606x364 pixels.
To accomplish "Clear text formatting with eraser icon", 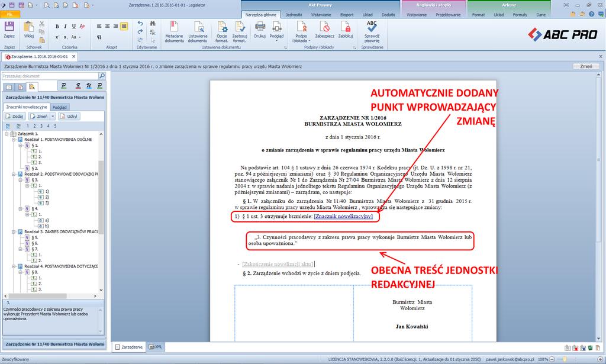I will [82, 26].
